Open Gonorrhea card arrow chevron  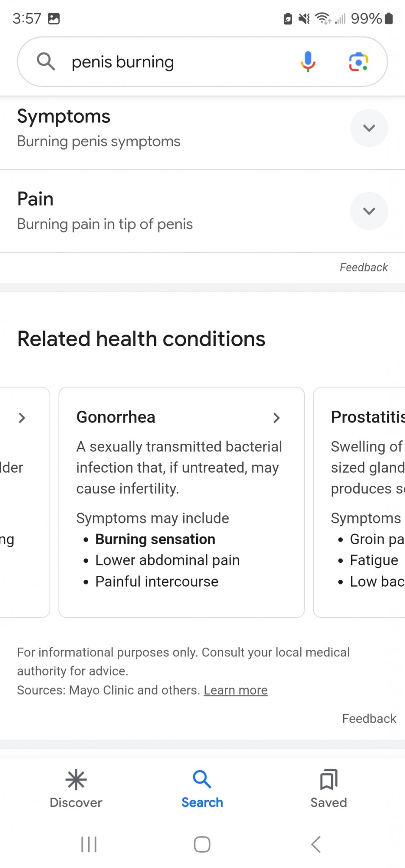coord(277,418)
